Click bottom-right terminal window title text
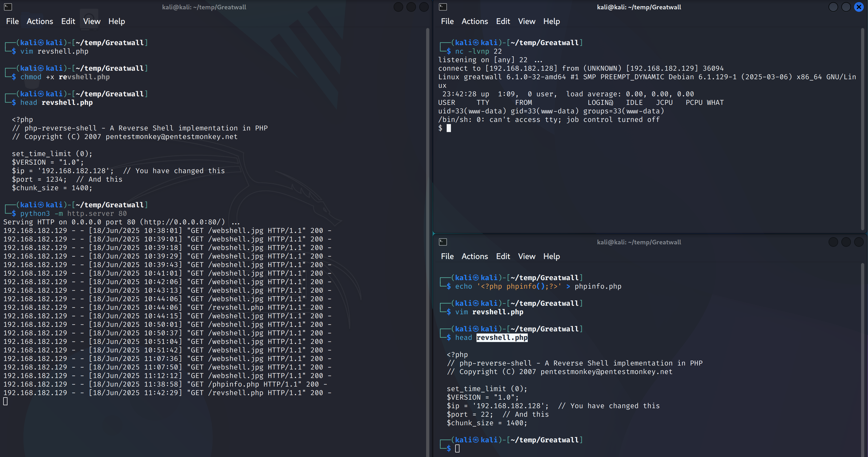 coord(639,242)
